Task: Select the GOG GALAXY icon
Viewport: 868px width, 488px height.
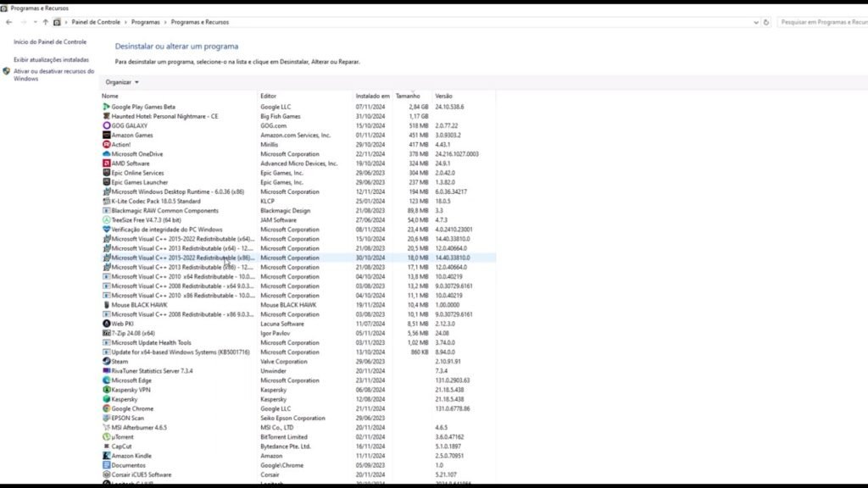Action: (x=106, y=125)
